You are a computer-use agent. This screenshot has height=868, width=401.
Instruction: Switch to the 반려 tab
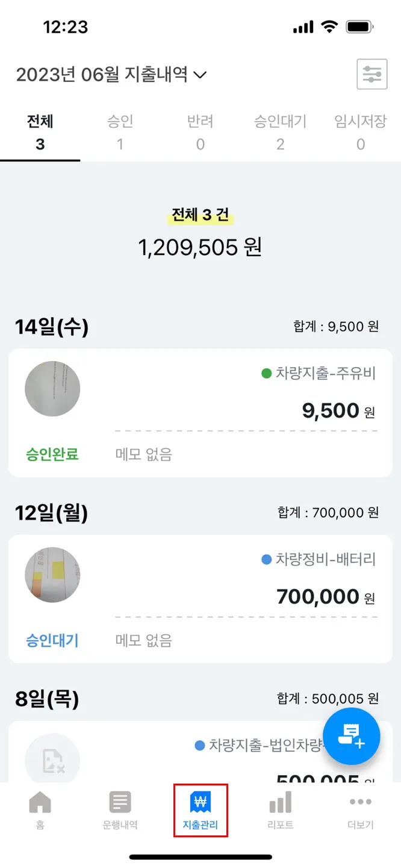[x=200, y=132]
